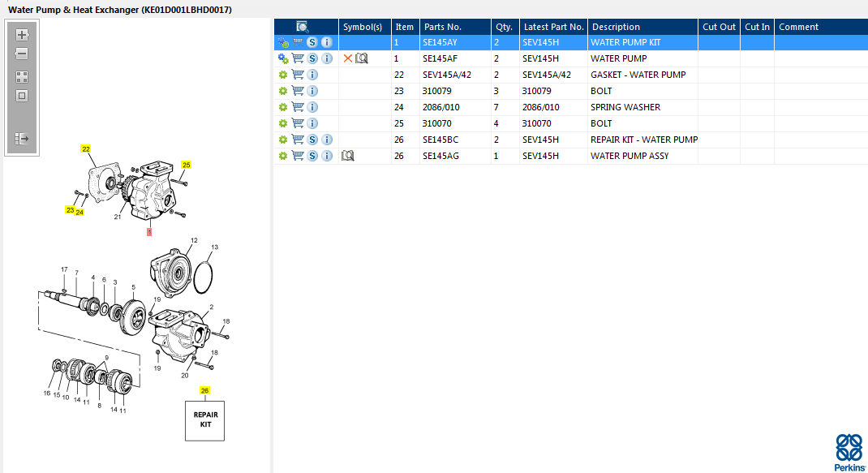The height and width of the screenshot is (473, 868).
Task: Show info for GASKET - WATER PUMP row
Action: (312, 75)
